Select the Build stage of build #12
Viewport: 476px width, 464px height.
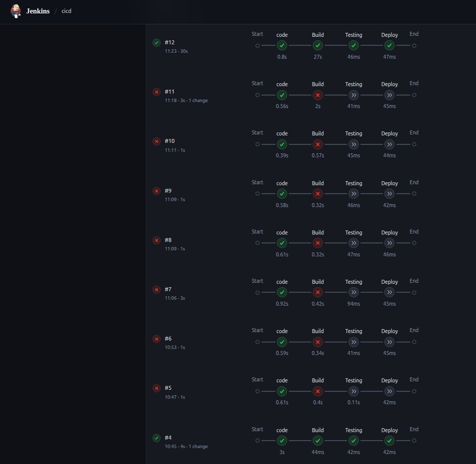[318, 45]
